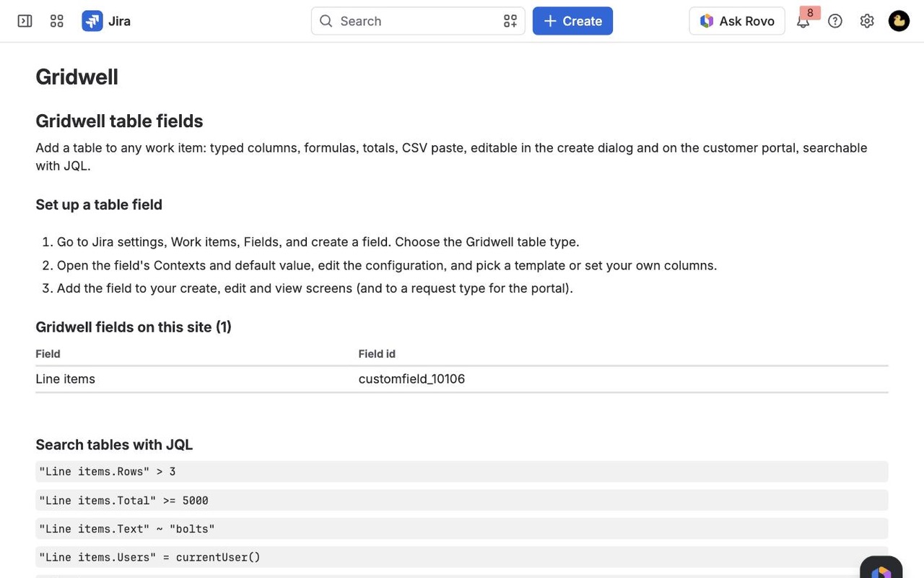
Task: Open settings gear icon
Action: (867, 21)
